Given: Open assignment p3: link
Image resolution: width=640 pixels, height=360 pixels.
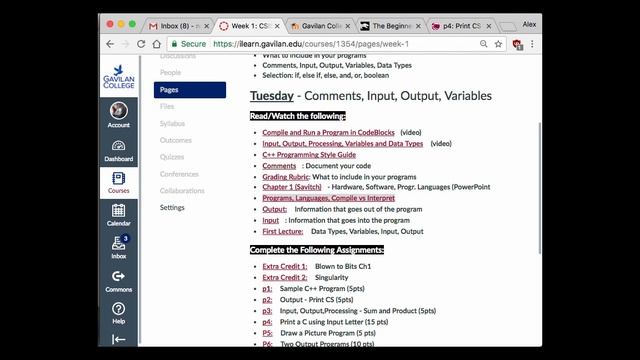Looking at the screenshot, I should pos(267,311).
